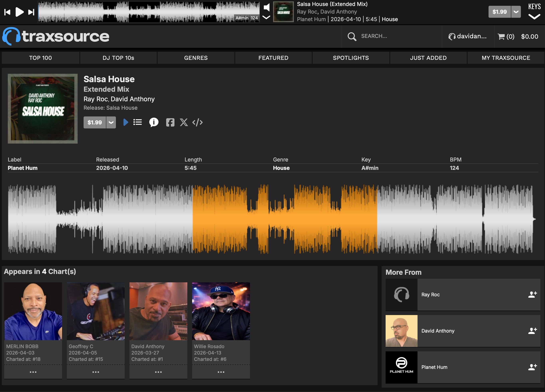Viewport: 545px width, 392px height.
Task: Play the track in the top player
Action: [20, 12]
